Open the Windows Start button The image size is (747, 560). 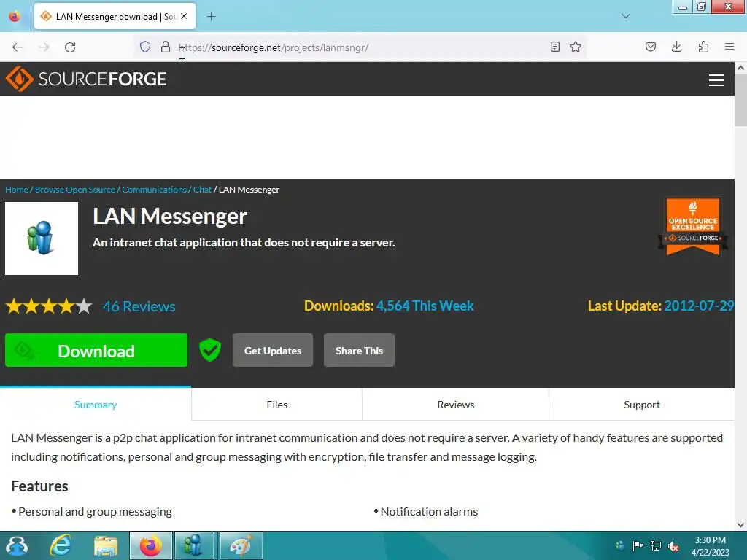[17, 545]
